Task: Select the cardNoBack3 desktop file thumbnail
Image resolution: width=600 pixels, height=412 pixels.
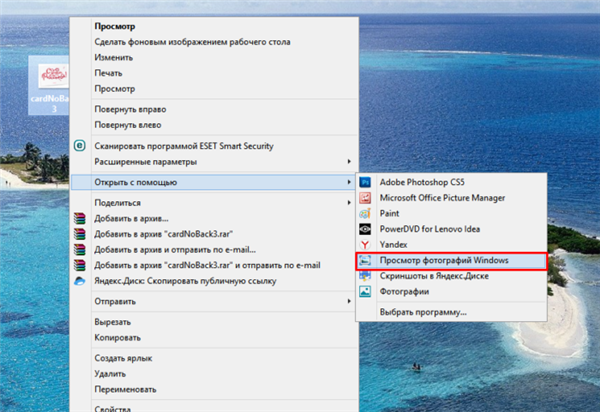Action: click(54, 75)
